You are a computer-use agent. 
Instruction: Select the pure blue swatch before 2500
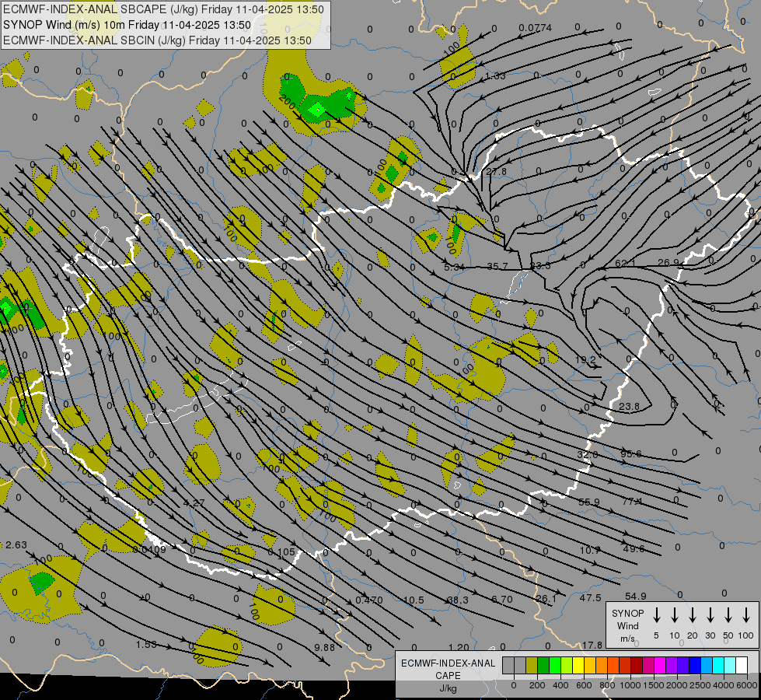(x=695, y=665)
